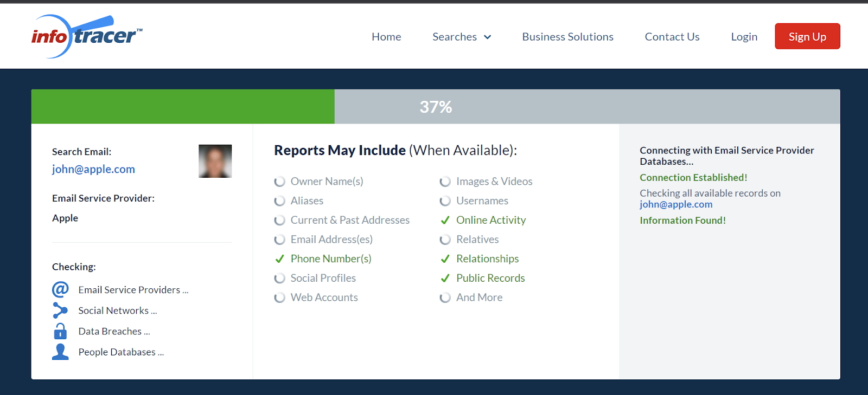
Task: Click the green checkmark beside Public Records
Action: tap(445, 279)
